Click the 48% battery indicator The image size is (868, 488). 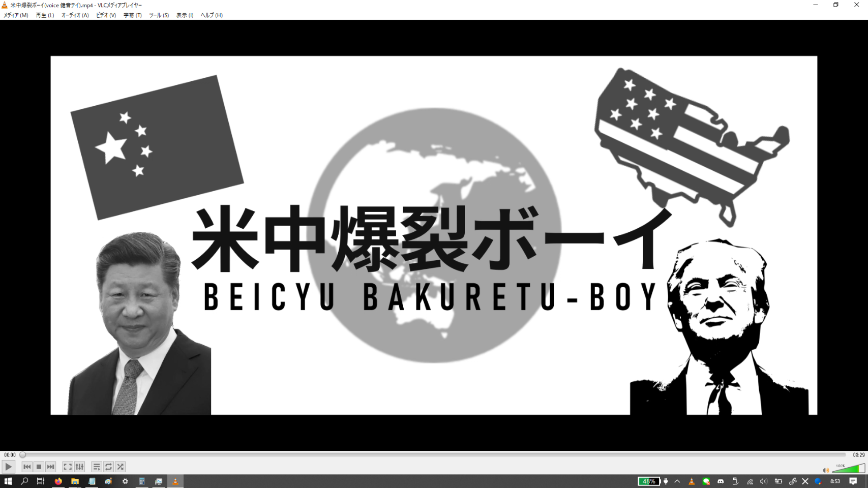point(649,481)
